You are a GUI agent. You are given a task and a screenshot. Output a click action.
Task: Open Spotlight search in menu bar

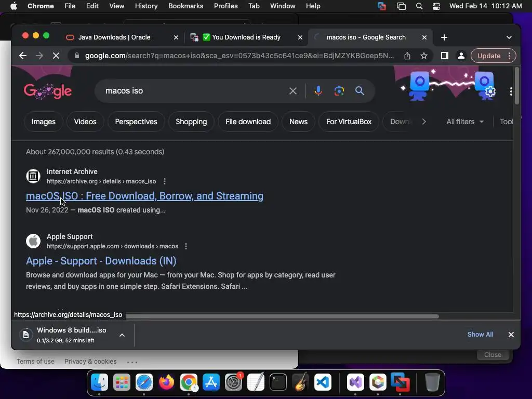419,6
